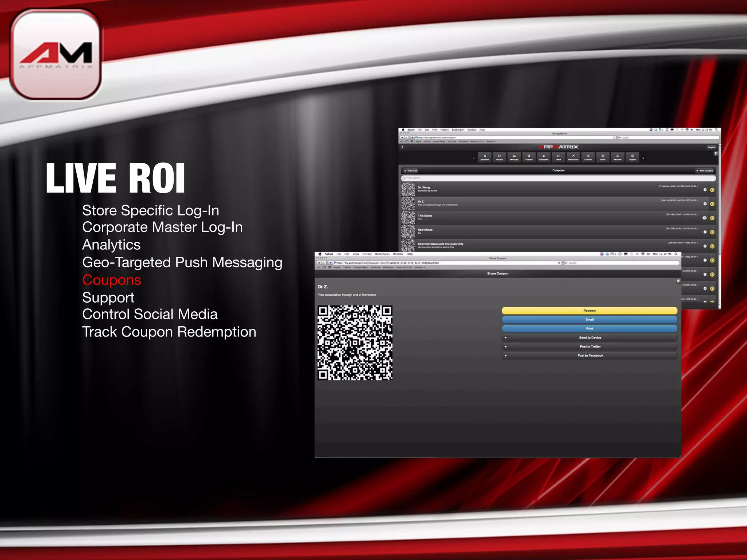The height and width of the screenshot is (560, 747).
Task: Expand Post to Twitter section
Action: pos(590,347)
